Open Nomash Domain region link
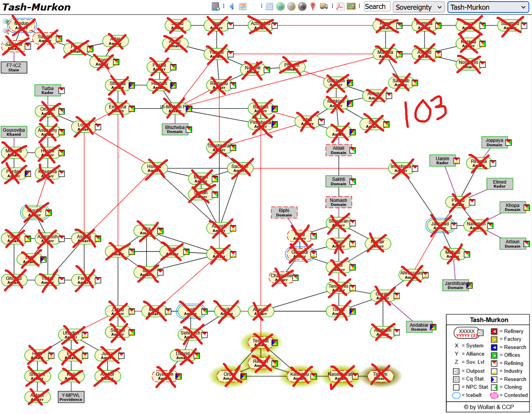 point(338,202)
